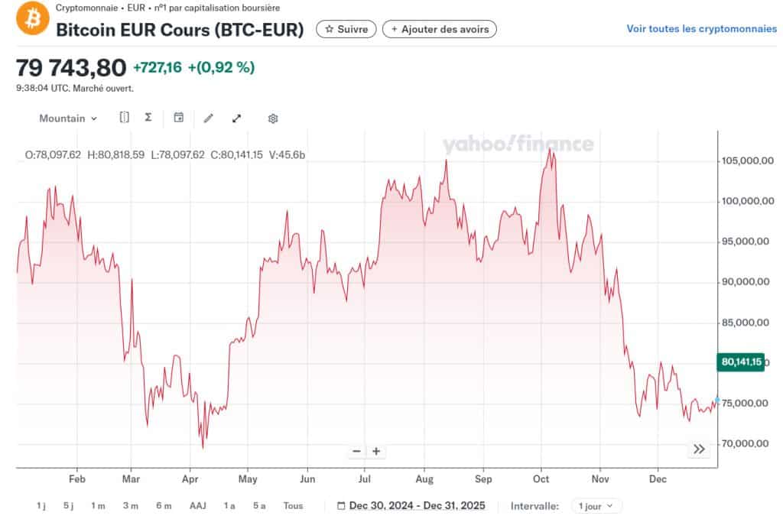This screenshot has height=532, width=783.
Task: Click the Suivre button
Action: pyautogui.click(x=346, y=29)
